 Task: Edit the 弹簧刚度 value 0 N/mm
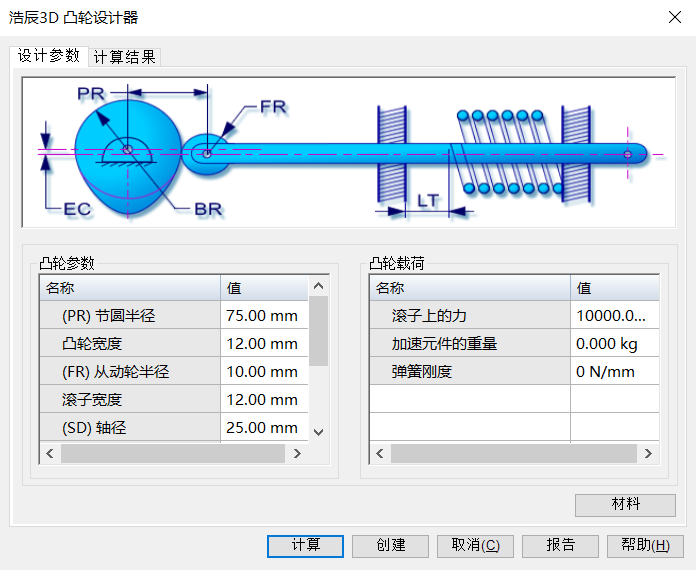click(x=615, y=371)
